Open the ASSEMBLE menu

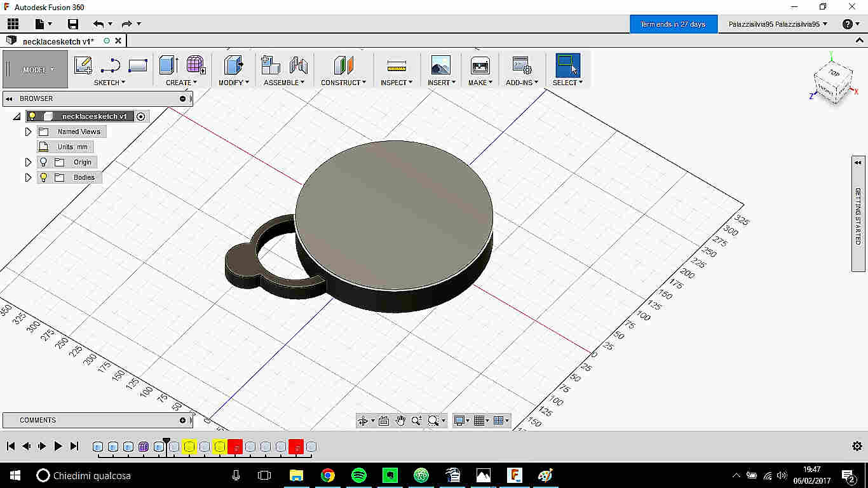[x=284, y=83]
